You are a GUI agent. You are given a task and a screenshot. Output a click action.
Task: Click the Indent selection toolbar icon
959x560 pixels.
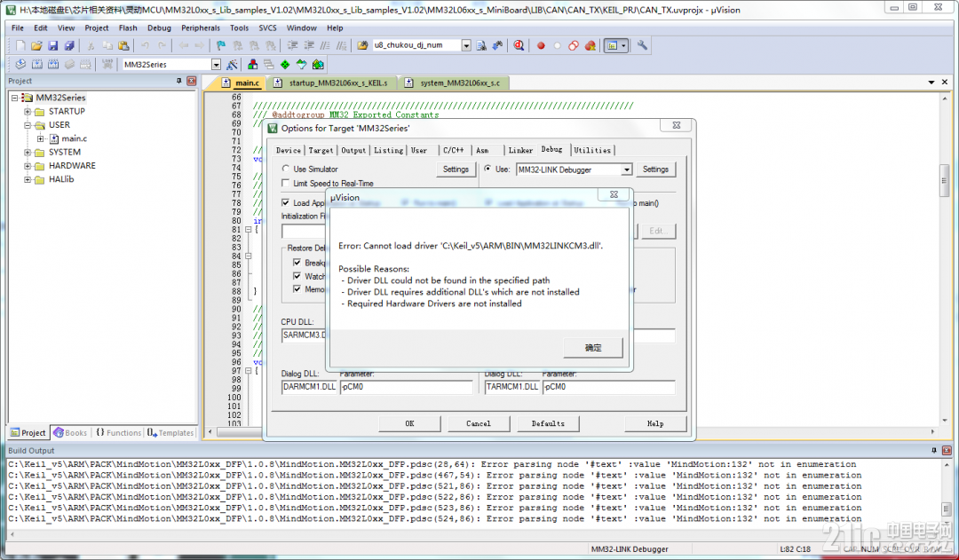click(292, 45)
